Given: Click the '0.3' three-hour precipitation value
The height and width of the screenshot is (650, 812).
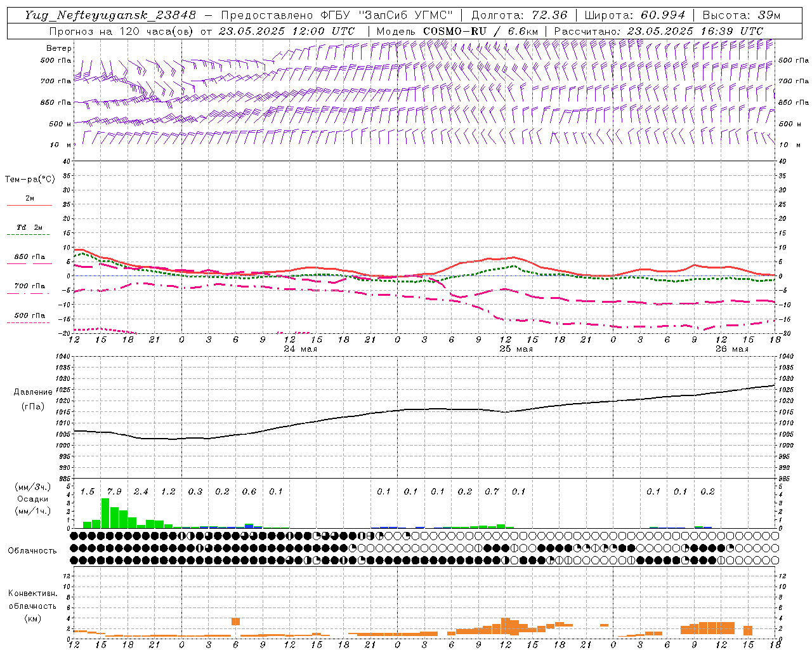Looking at the screenshot, I should [x=195, y=492].
